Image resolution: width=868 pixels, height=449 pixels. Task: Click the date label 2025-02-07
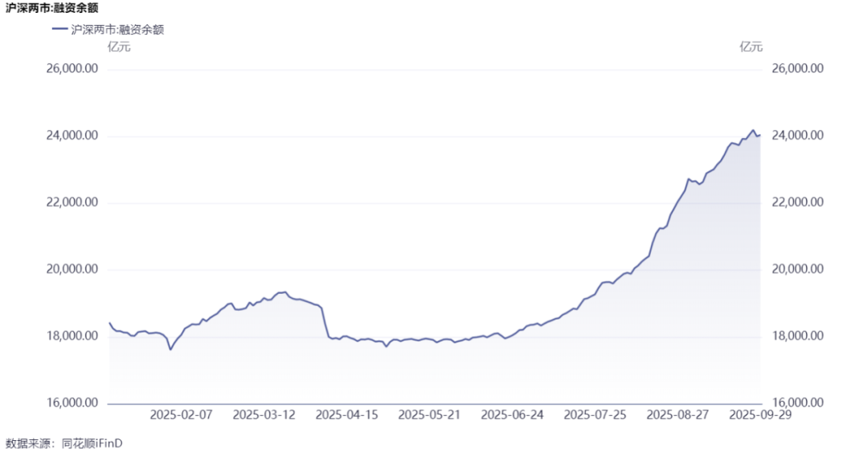tap(181, 415)
